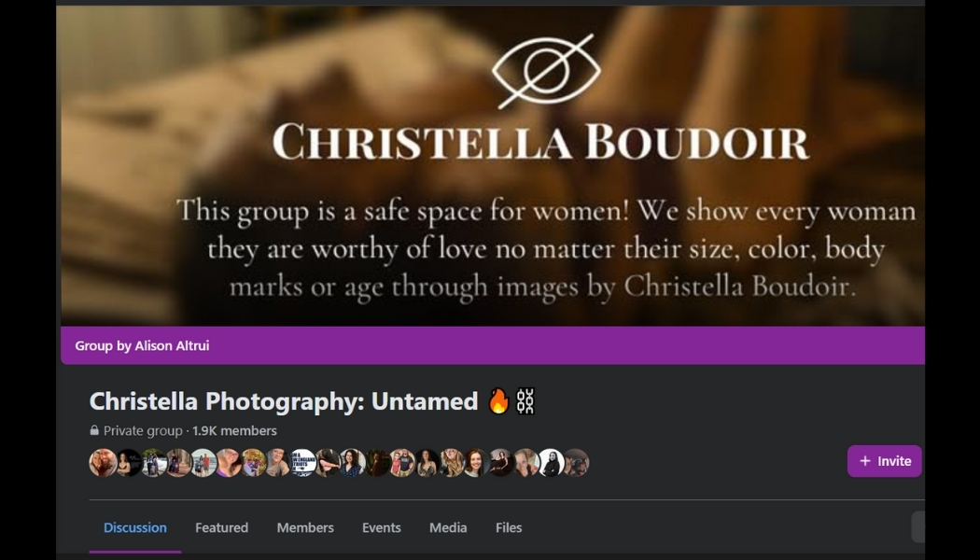Open white-background avatar with crossed arms
The width and height of the screenshot is (980, 560).
point(552,463)
